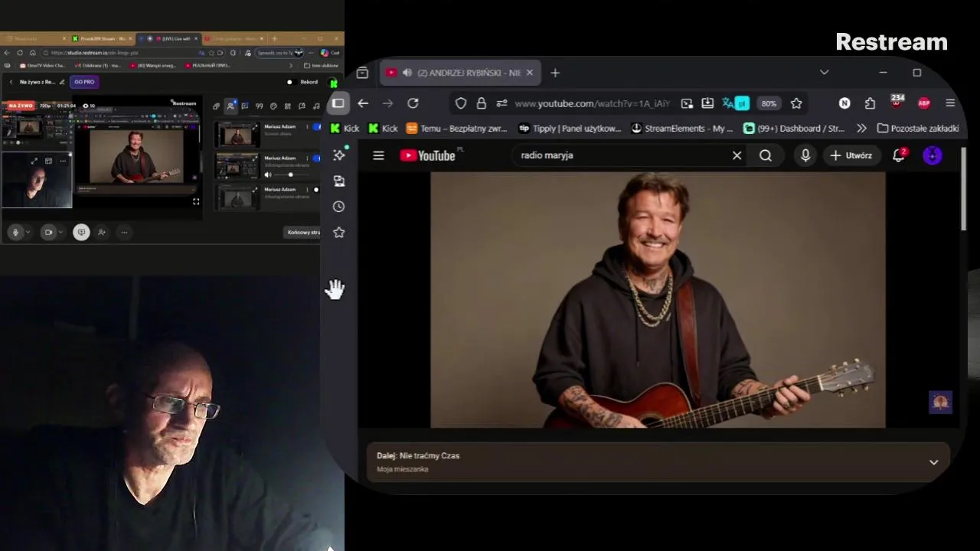Toggle the Rekord switch in Restream
This screenshot has height=551, width=980.
290,82
